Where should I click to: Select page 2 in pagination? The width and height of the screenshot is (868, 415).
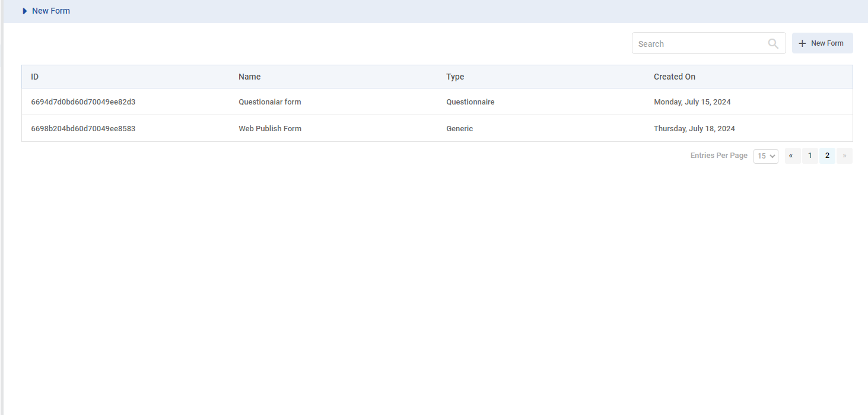coord(827,156)
